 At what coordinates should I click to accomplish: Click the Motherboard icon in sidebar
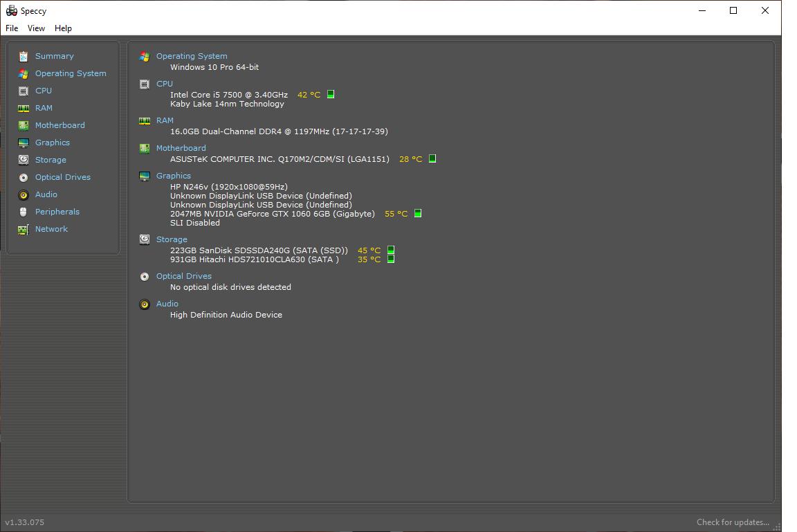coord(24,125)
